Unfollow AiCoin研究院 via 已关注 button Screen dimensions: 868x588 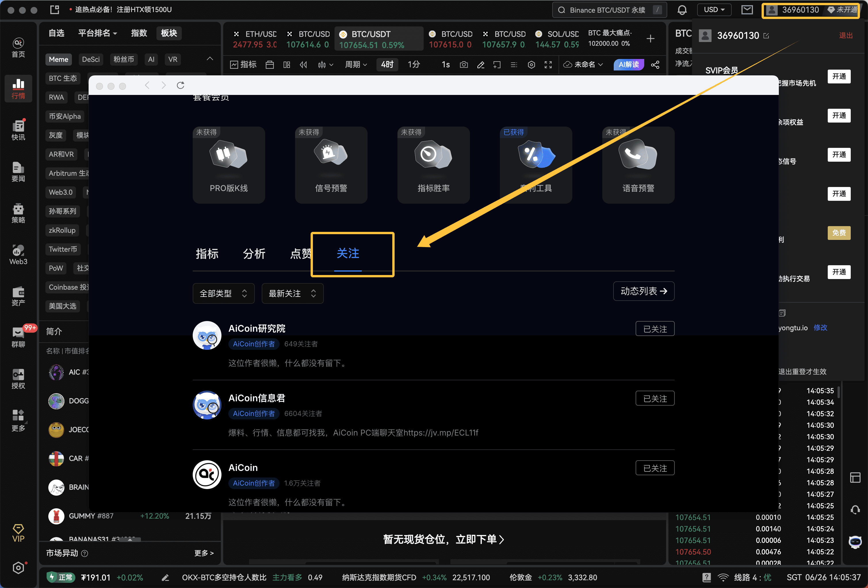[x=655, y=329]
